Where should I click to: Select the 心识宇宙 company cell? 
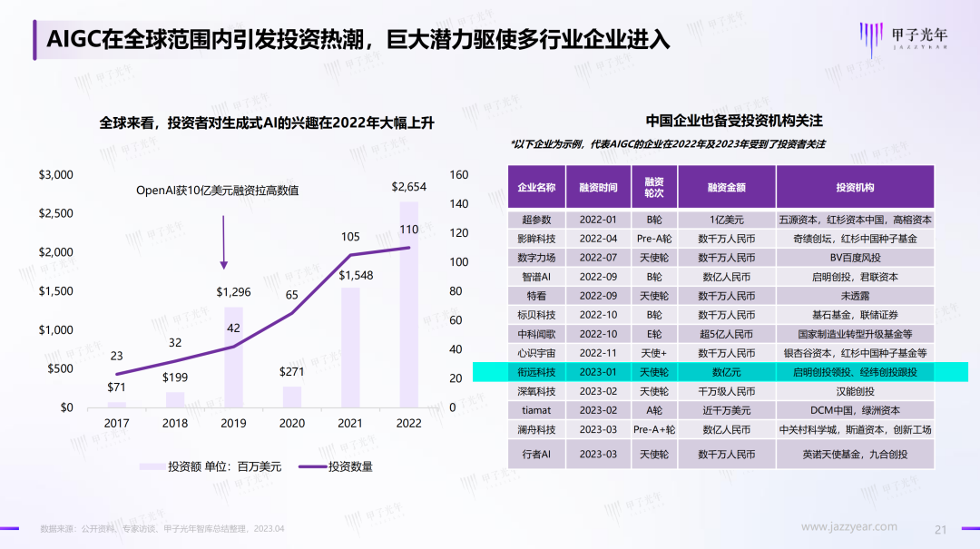536,353
